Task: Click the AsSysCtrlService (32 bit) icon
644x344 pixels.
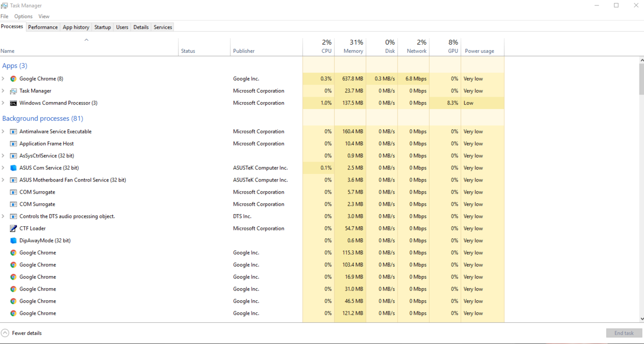Action: coord(14,156)
